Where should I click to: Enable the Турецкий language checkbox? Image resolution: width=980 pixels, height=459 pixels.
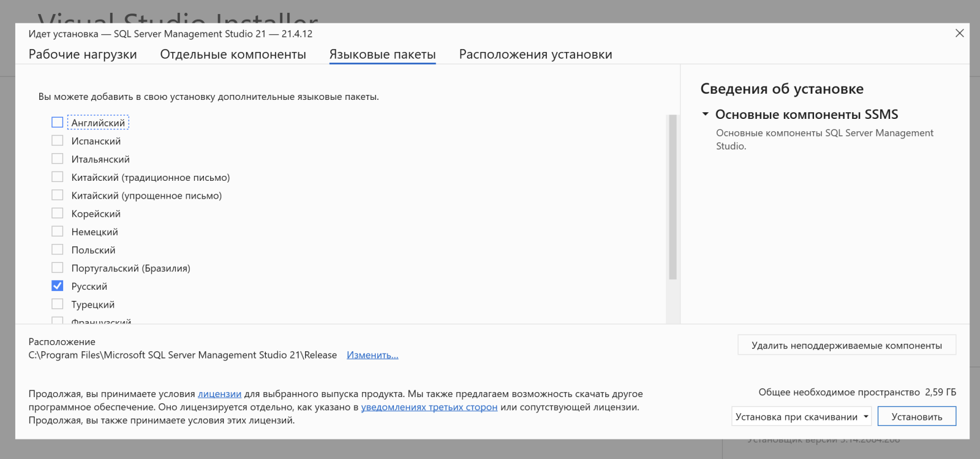tap(58, 304)
